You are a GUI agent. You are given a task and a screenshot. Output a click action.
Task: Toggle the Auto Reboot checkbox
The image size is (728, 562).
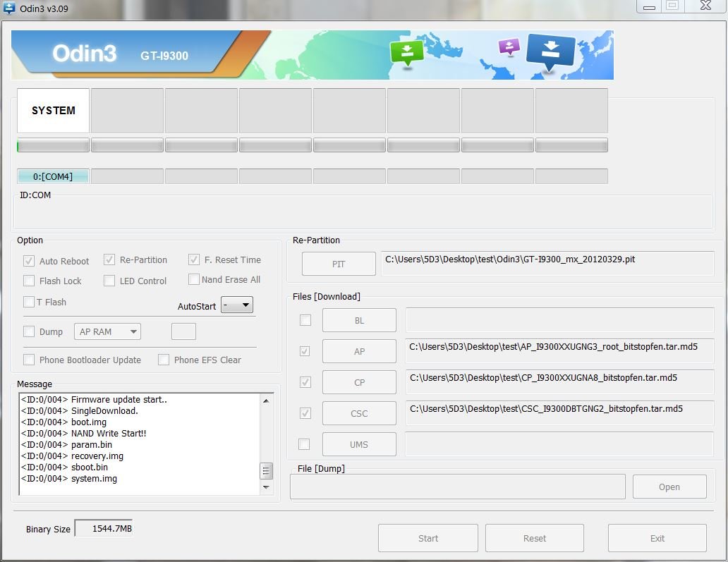(x=29, y=261)
